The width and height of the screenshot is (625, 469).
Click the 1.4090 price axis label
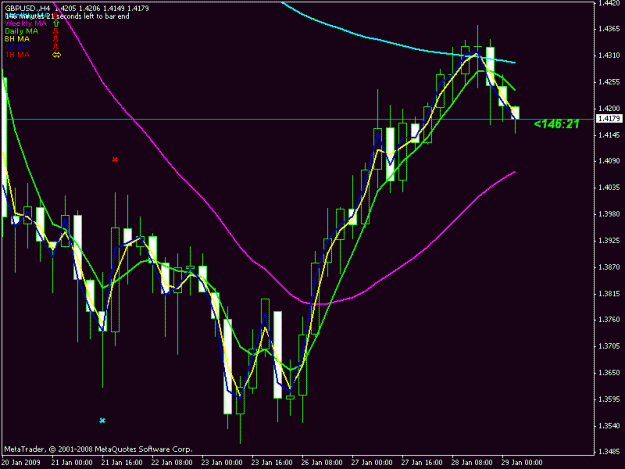609,161
